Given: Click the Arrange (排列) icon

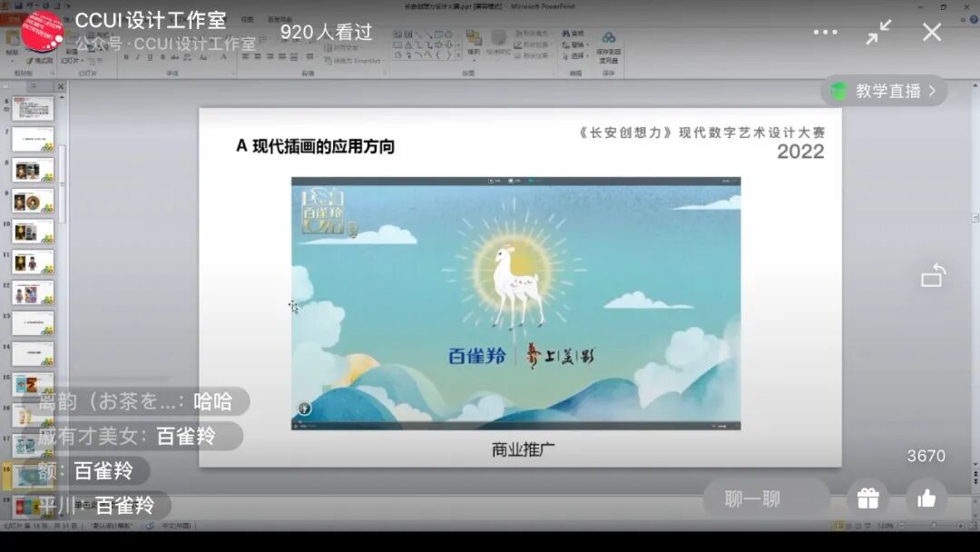Looking at the screenshot, I should coord(473,41).
